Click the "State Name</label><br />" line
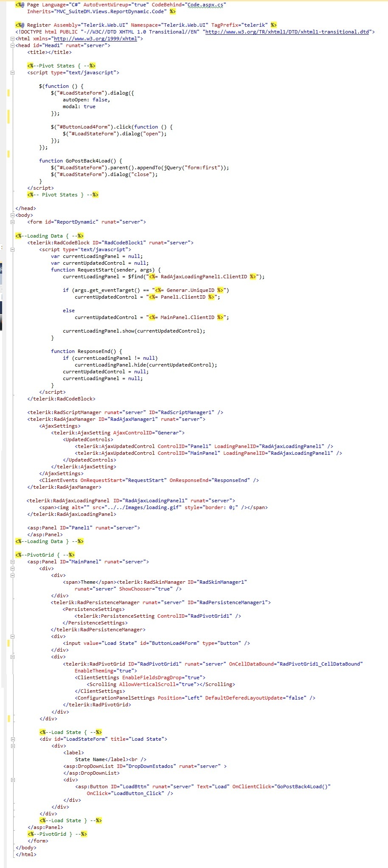This screenshot has width=388, height=868. tap(110, 759)
